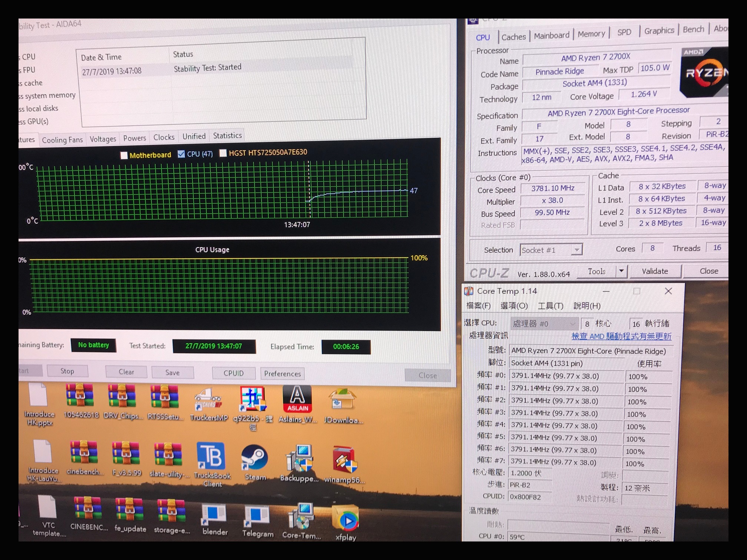Open the Introduce HK.pptx desktop file
The height and width of the screenshot is (560, 747).
pyautogui.click(x=39, y=404)
